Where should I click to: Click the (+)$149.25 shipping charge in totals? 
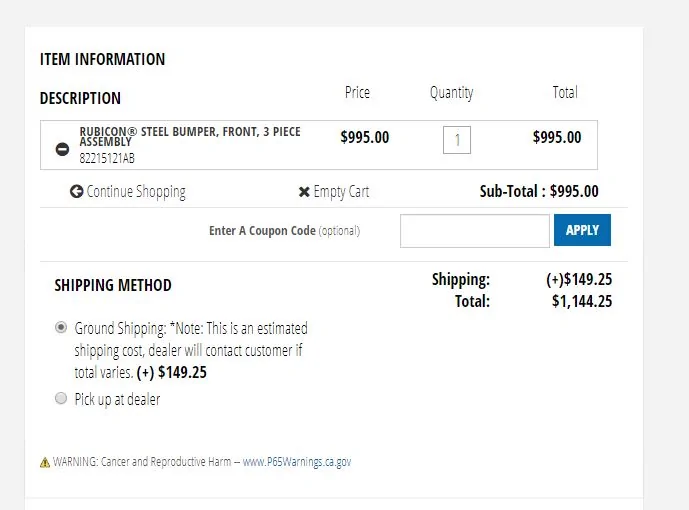point(579,279)
